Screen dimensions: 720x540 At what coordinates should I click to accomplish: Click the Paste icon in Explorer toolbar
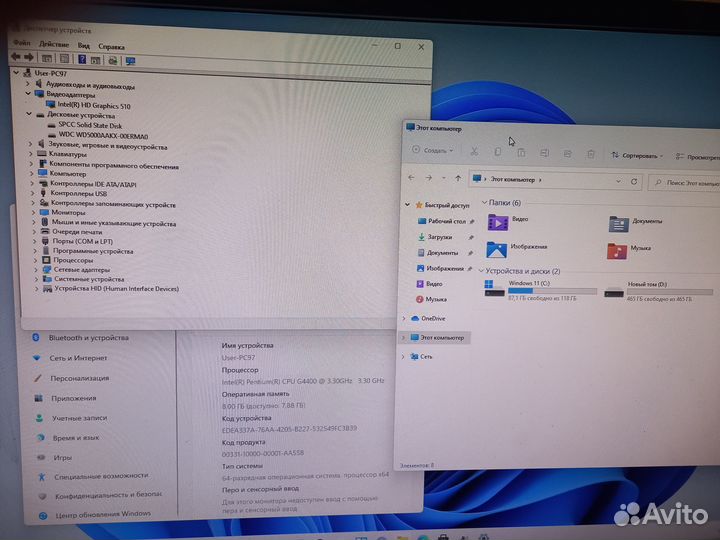(x=521, y=152)
